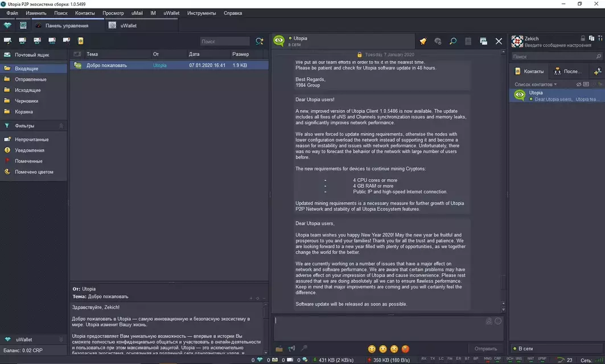The width and height of the screenshot is (605, 364).
Task: Filter by Помеченные flagged messages
Action: pyautogui.click(x=34, y=161)
